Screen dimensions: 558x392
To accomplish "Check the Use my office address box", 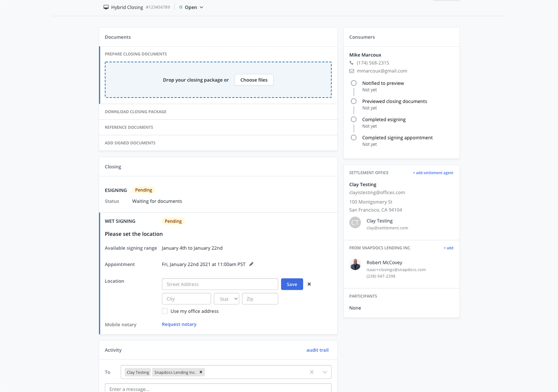I will pos(165,311).
